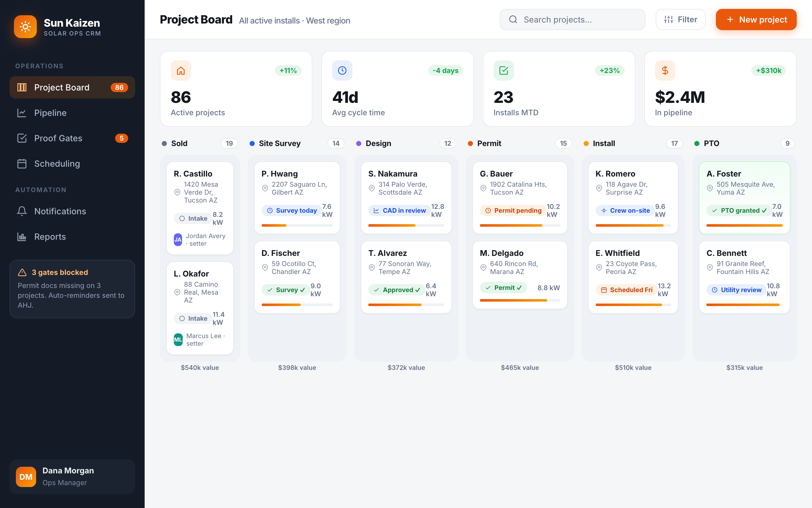Viewport: 812px width, 508px height.
Task: Click the ML avatar of Marcus Lee
Action: pos(178,340)
